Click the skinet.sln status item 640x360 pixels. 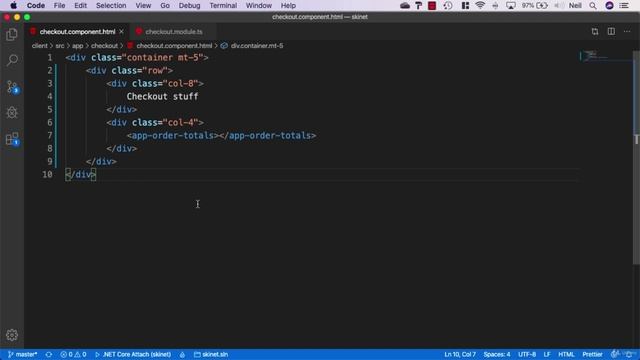[x=211, y=354]
